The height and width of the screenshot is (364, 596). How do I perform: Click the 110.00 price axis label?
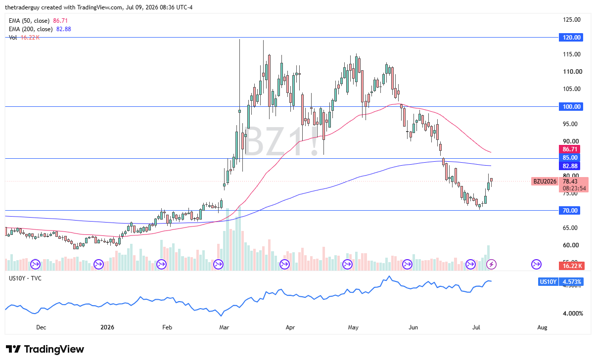(x=572, y=72)
